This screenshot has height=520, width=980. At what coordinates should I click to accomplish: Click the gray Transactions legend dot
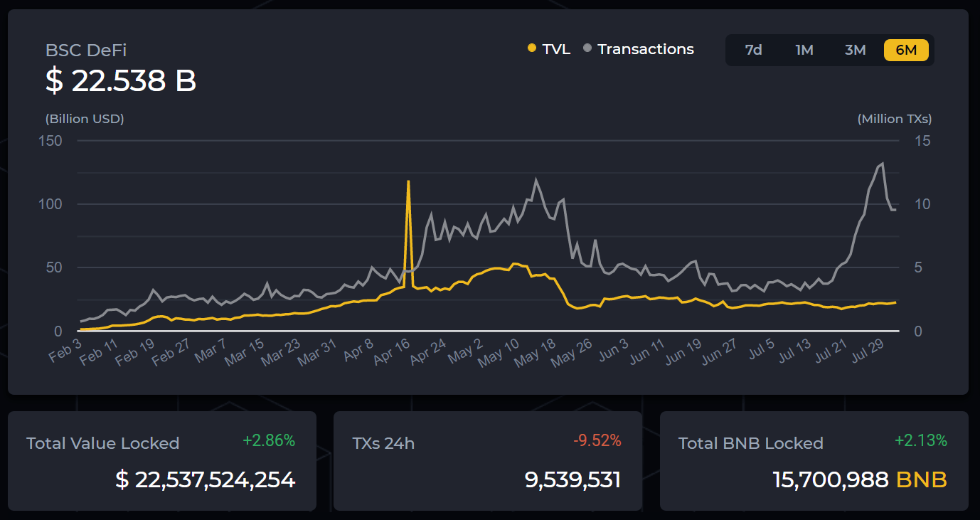pyautogui.click(x=587, y=48)
